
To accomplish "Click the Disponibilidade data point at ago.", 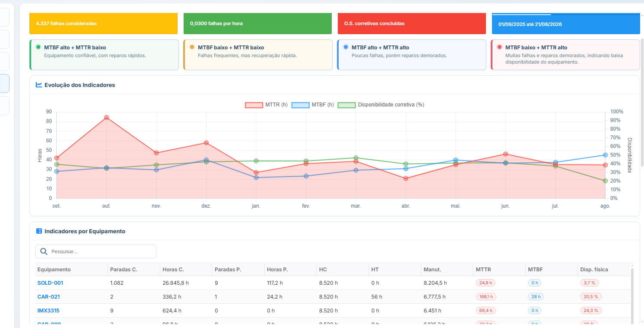I will [605, 181].
